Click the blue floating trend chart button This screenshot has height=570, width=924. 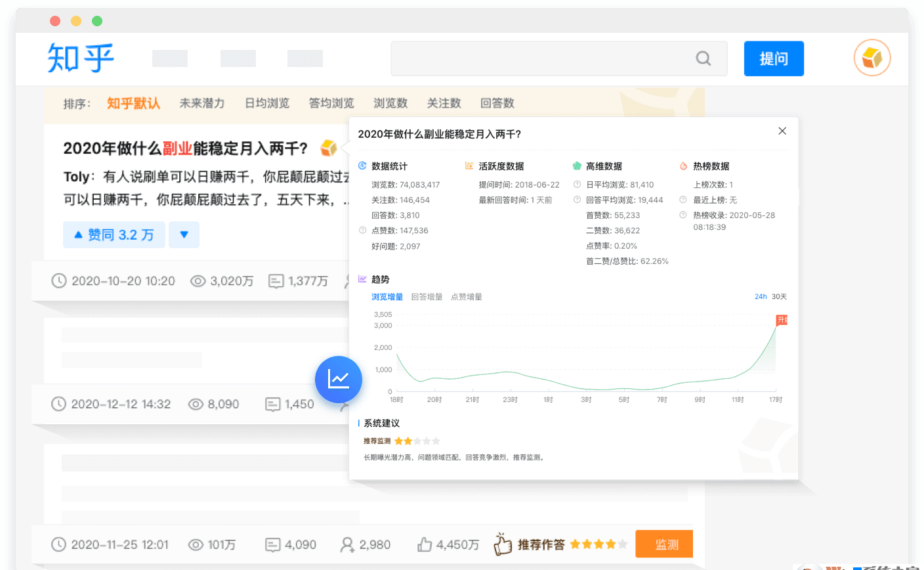[x=339, y=380]
